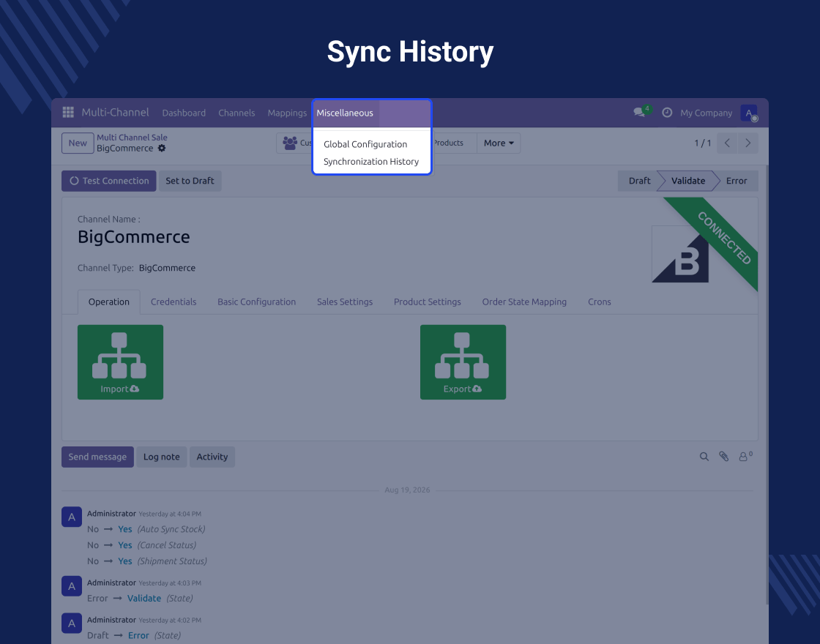Image resolution: width=820 pixels, height=644 pixels.
Task: Click Yes next to Shipment Status
Action: [125, 561]
